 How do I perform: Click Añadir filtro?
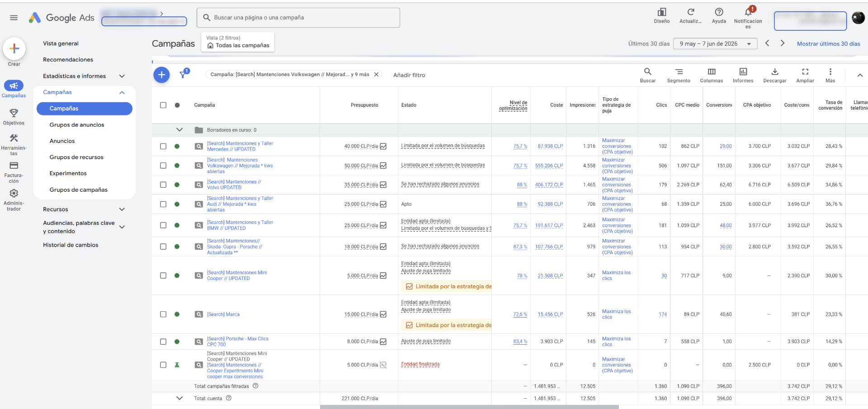tap(409, 75)
